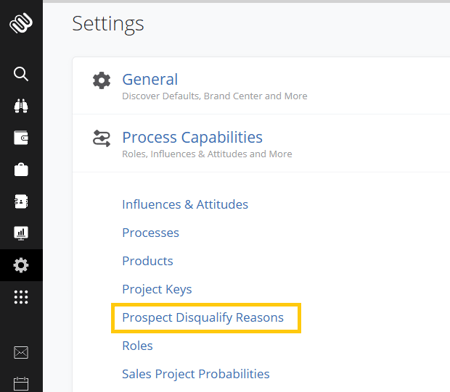This screenshot has width=450, height=392.
Task: Open the apps grid icon
Action: click(21, 297)
